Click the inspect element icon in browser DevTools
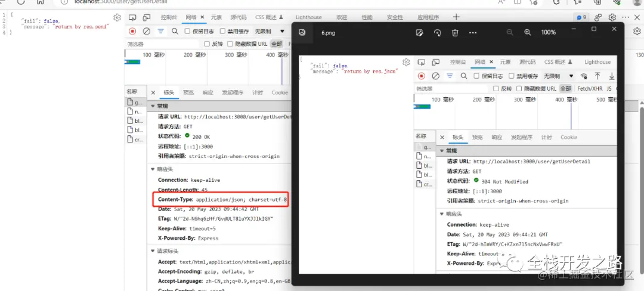The width and height of the screenshot is (644, 291). [132, 17]
